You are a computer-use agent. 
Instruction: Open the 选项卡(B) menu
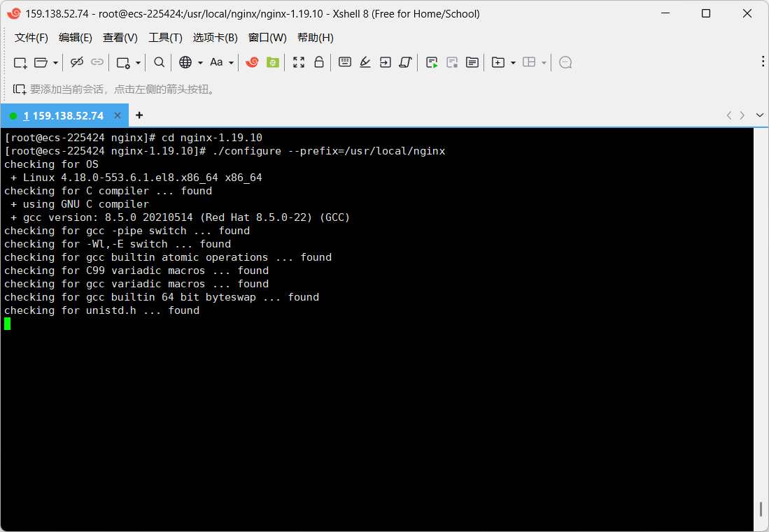point(215,38)
